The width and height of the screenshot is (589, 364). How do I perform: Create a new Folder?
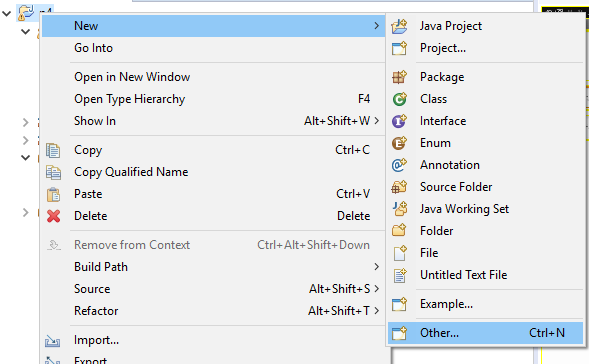485,231
